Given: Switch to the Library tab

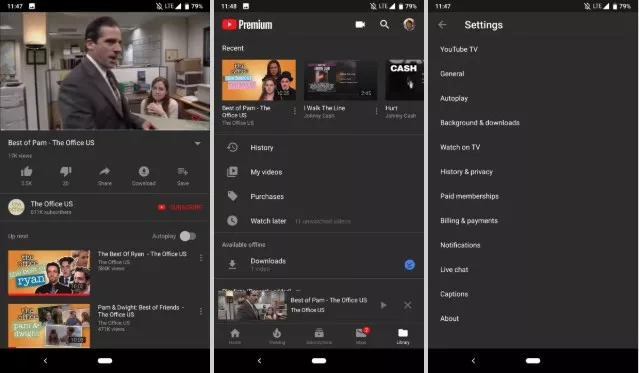Looking at the screenshot, I should tap(403, 337).
